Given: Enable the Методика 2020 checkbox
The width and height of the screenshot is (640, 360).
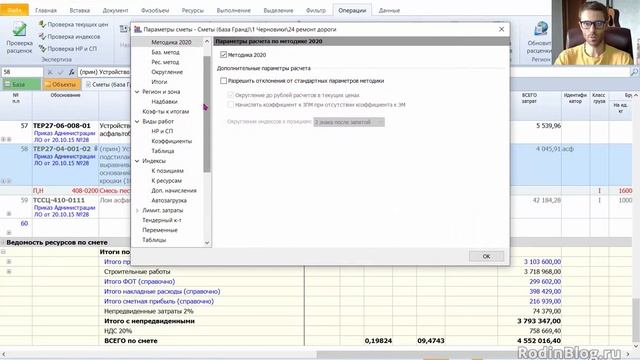Looking at the screenshot, I should pos(223,55).
